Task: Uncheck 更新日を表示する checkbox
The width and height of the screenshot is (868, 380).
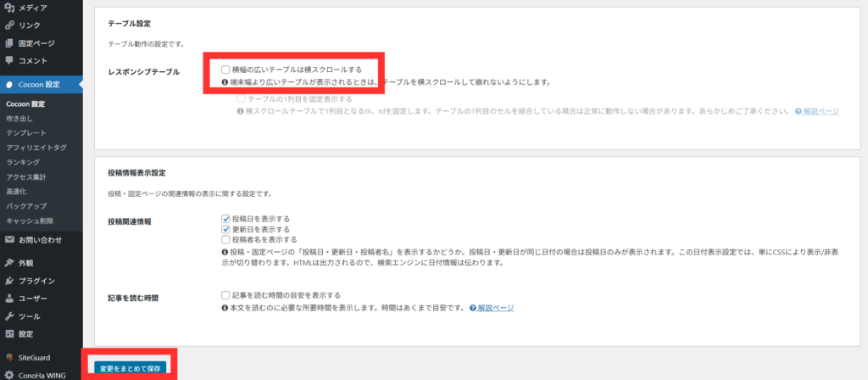Action: (x=225, y=229)
